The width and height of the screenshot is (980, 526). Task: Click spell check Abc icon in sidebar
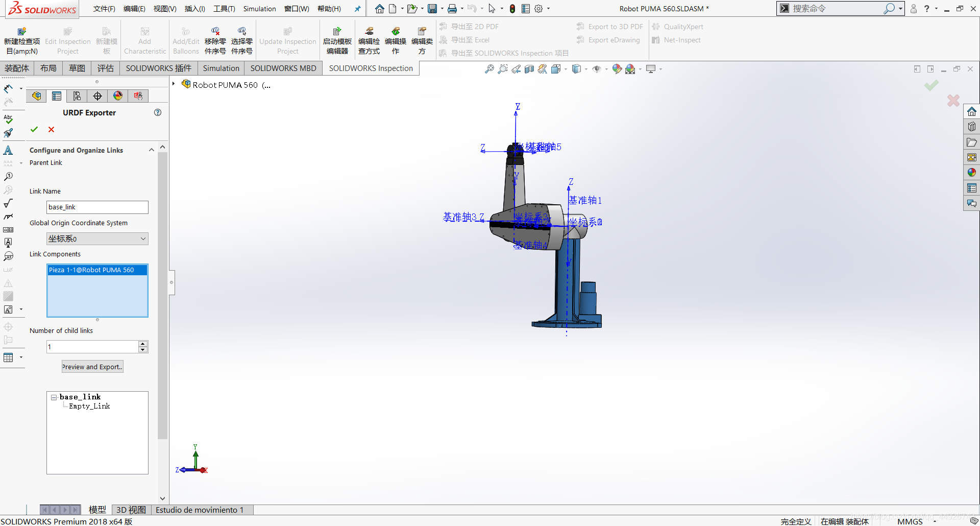pyautogui.click(x=8, y=119)
